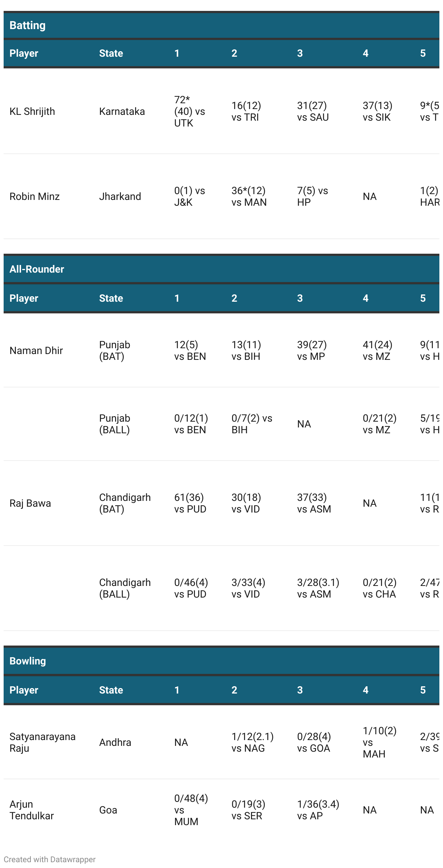Click the Punjab (BALL) row label

(115, 424)
